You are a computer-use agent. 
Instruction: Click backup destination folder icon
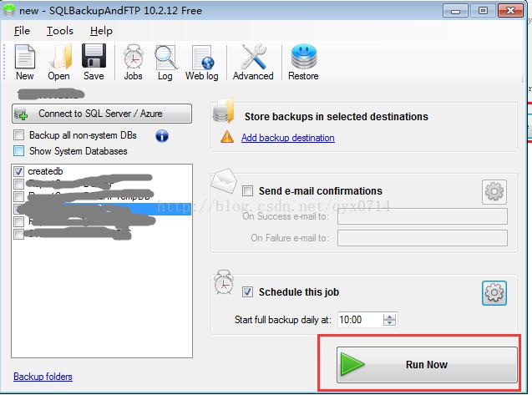224,110
